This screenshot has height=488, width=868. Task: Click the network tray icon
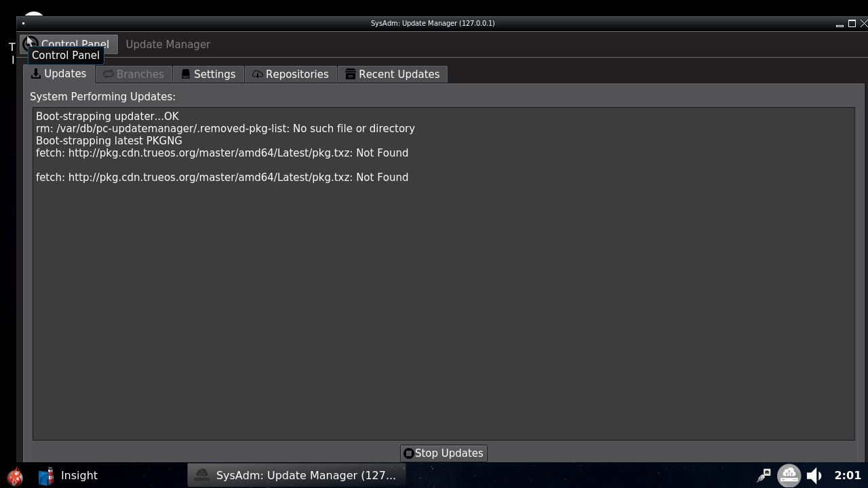click(x=764, y=476)
